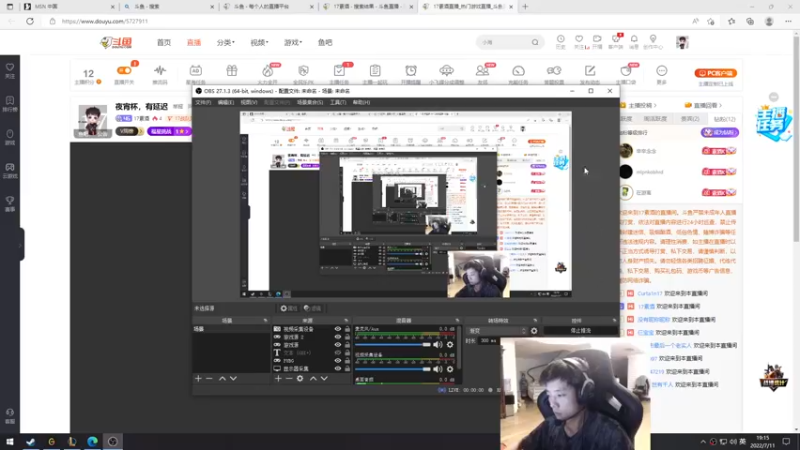Expand 主播投稿 chevron above chat panel
Viewport: 800px width, 450px height.
click(x=655, y=106)
